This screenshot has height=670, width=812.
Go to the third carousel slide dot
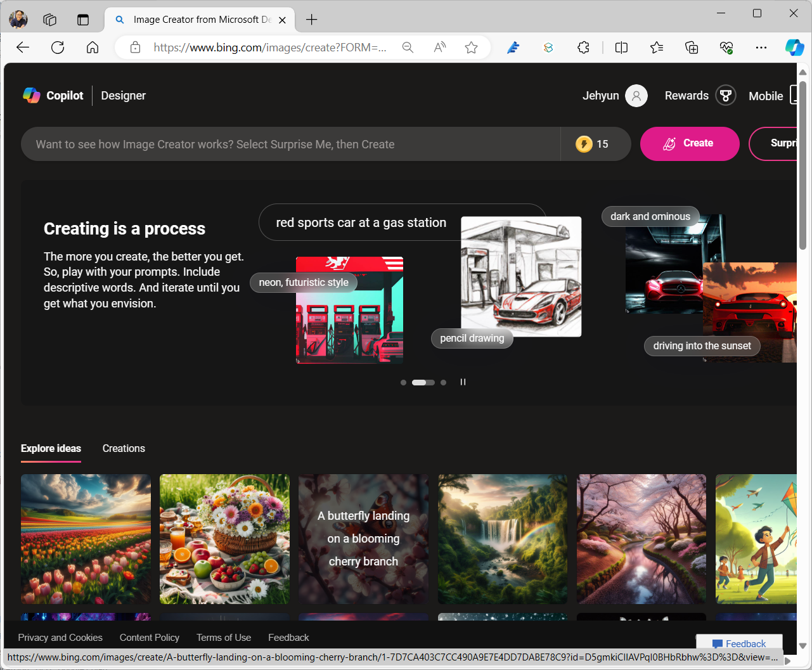[x=443, y=382]
